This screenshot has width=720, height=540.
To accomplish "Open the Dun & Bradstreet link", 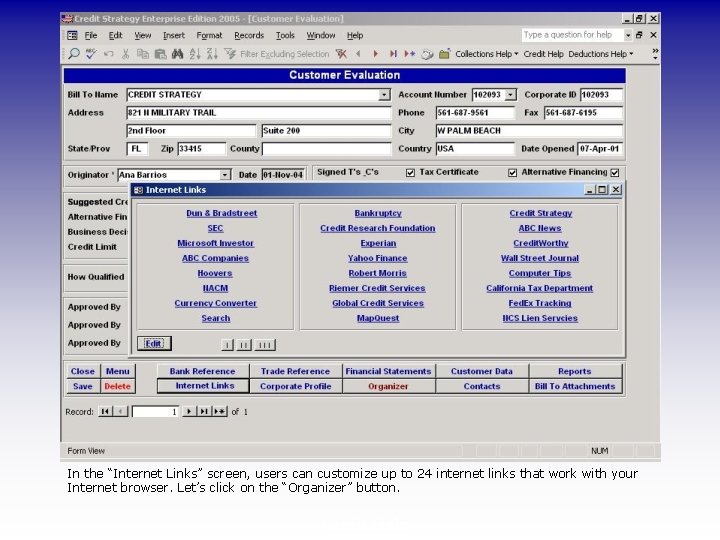I will [222, 213].
